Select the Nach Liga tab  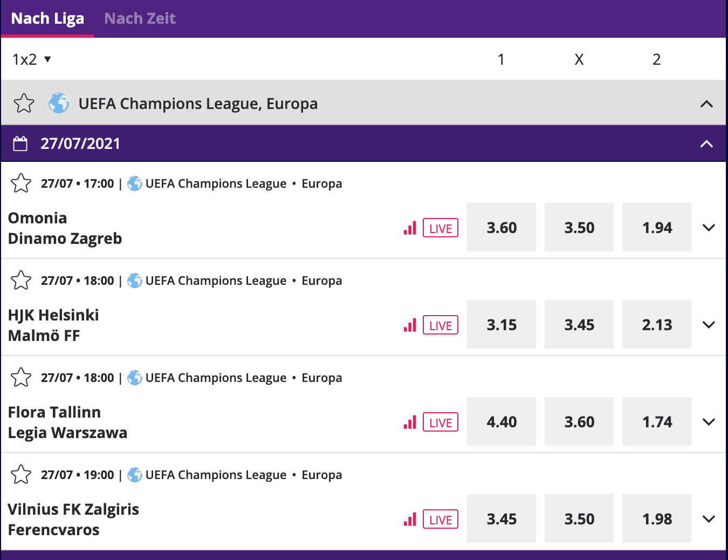[x=47, y=18]
